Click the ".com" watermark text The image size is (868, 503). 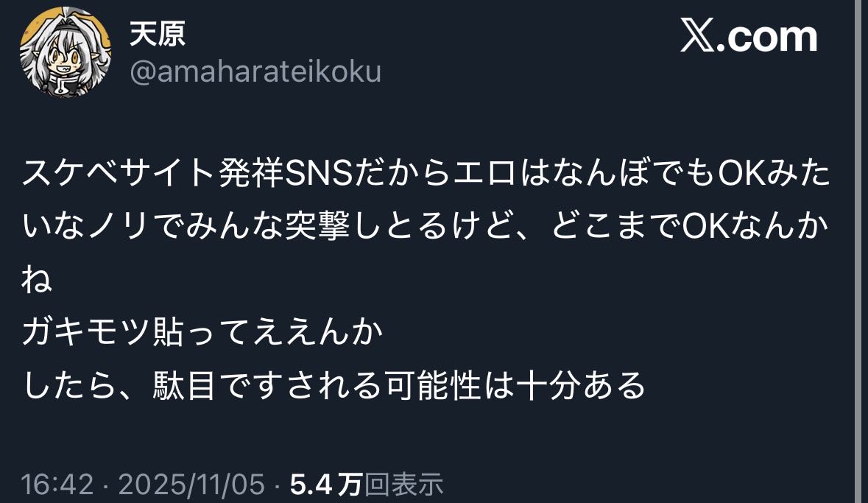(x=766, y=37)
